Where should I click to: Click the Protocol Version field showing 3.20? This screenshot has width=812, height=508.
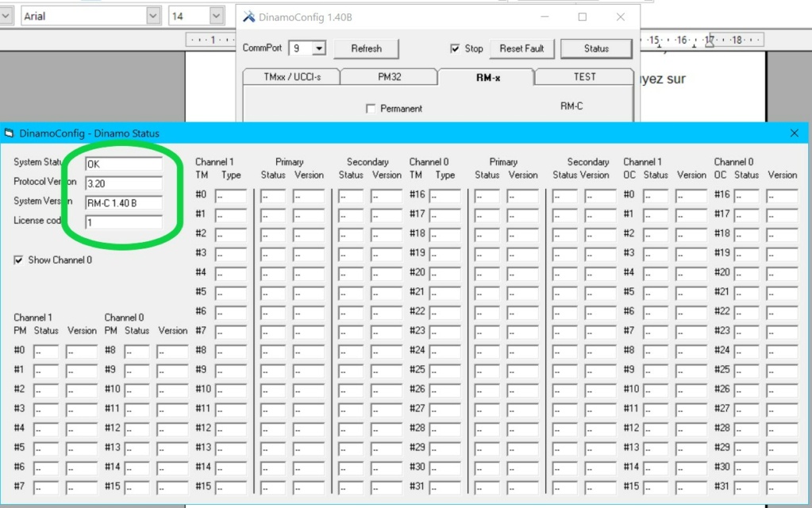tap(124, 183)
